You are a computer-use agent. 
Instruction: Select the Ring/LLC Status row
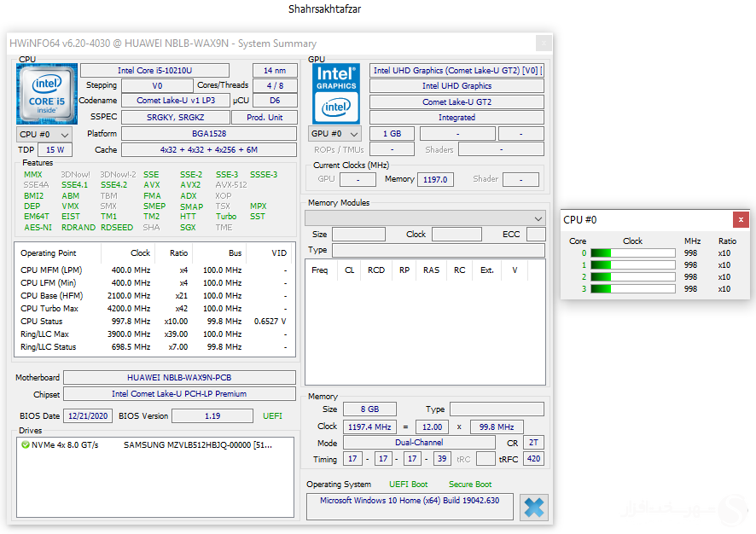click(x=154, y=347)
